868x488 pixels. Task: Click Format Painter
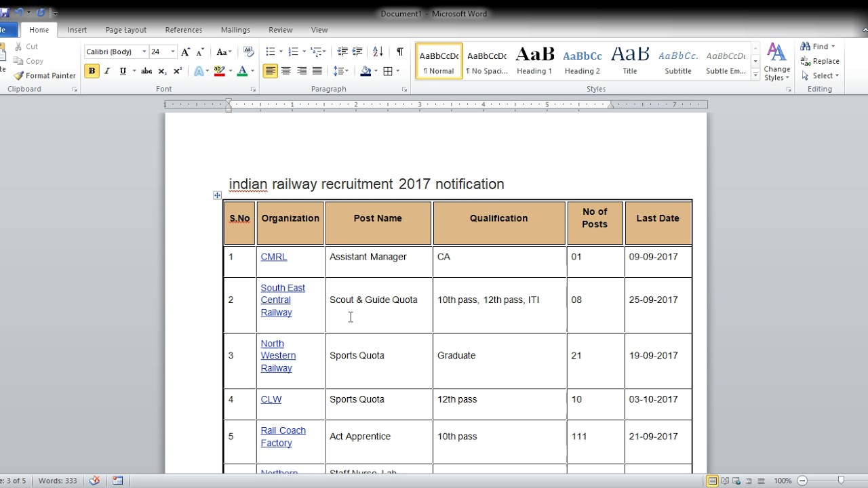pos(45,76)
